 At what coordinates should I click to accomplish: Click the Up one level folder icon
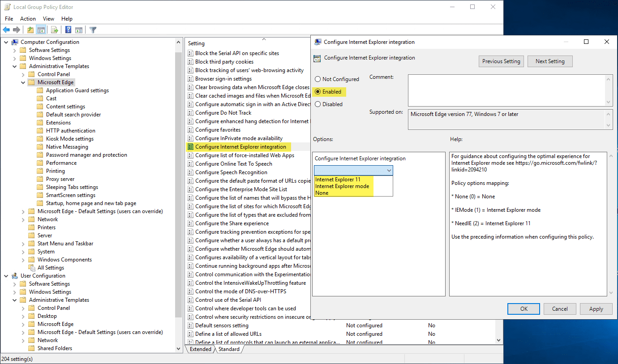(30, 30)
